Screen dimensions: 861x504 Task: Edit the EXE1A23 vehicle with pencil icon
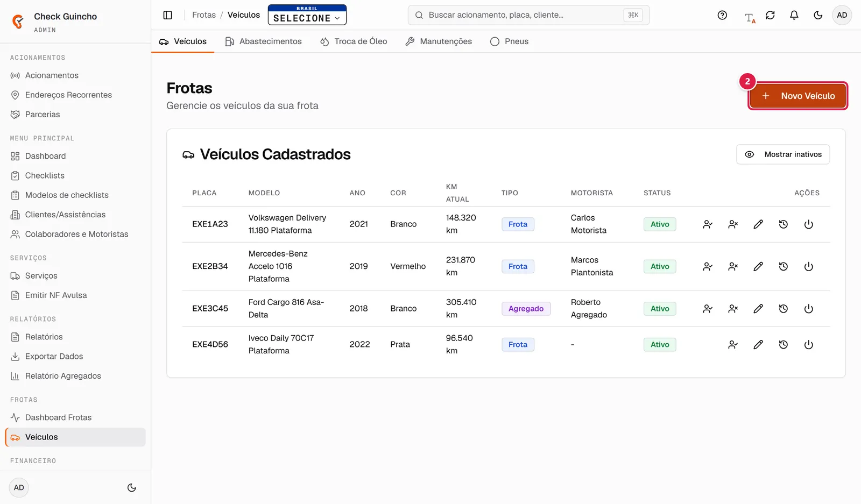[x=758, y=224]
